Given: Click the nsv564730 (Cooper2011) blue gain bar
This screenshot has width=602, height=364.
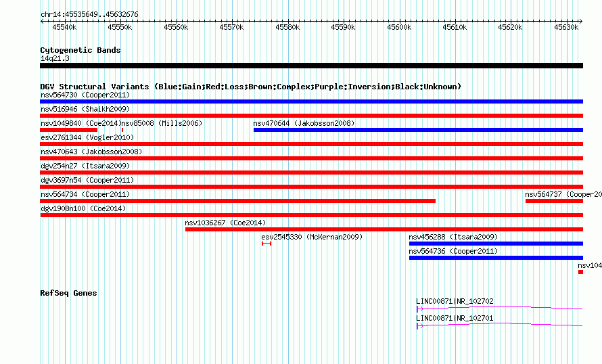Looking at the screenshot, I should 311,101.
